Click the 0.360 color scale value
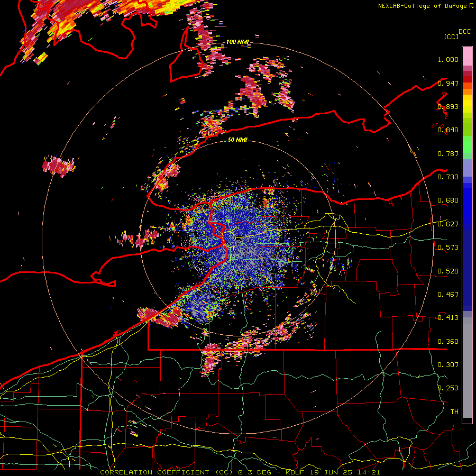The width and height of the screenshot is (476, 476). (448, 342)
